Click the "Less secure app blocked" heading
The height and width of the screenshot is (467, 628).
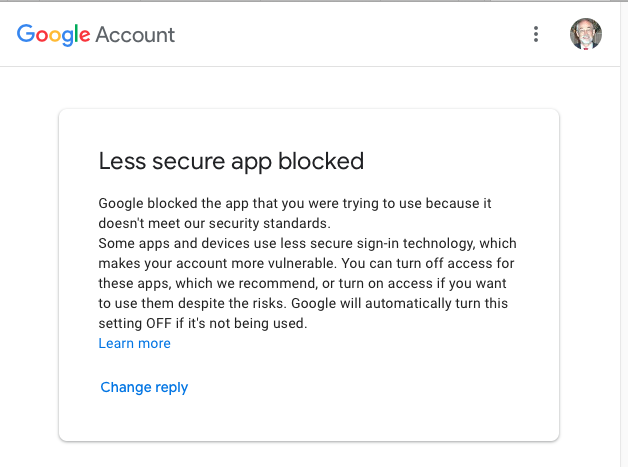(x=231, y=161)
